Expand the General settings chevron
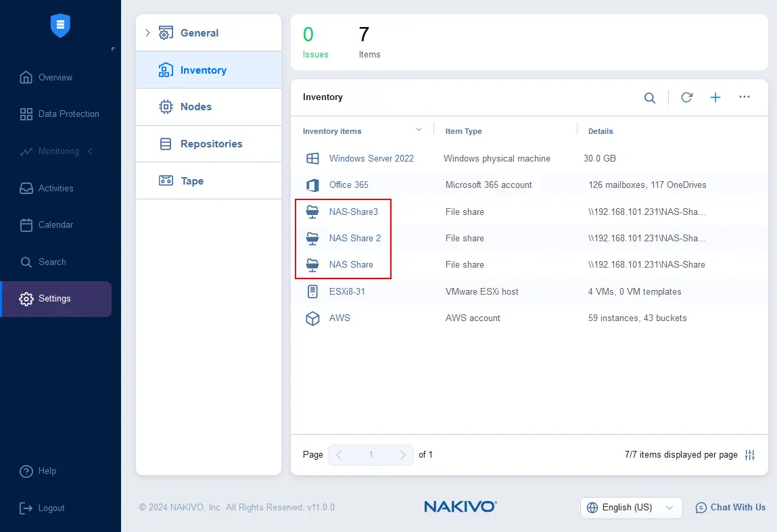Screen dimensions: 777x532 click(x=147, y=32)
